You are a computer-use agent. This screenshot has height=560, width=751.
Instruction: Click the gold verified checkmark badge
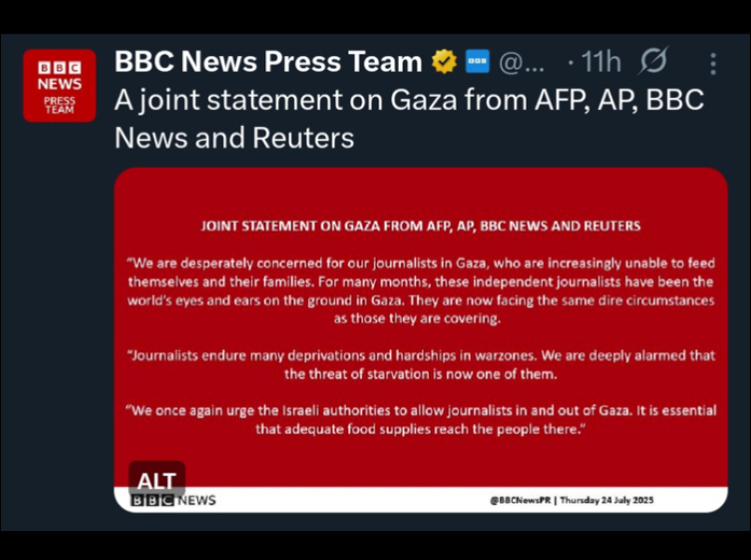pyautogui.click(x=444, y=61)
